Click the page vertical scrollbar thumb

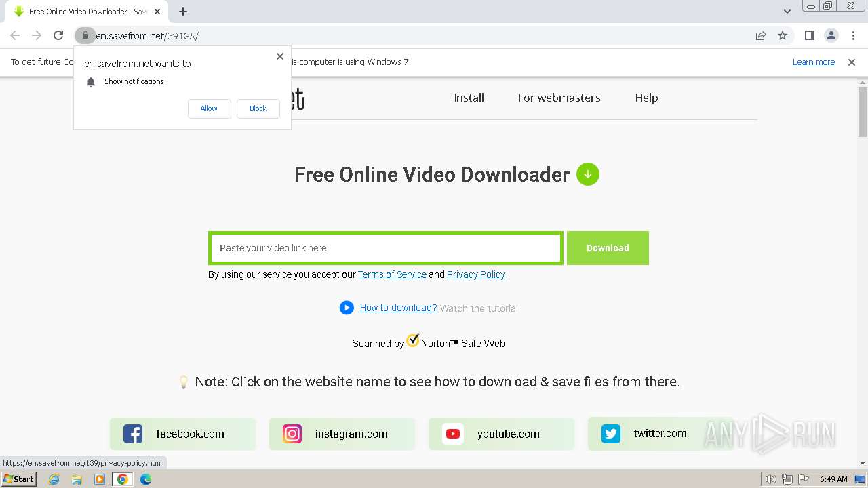[x=863, y=112]
